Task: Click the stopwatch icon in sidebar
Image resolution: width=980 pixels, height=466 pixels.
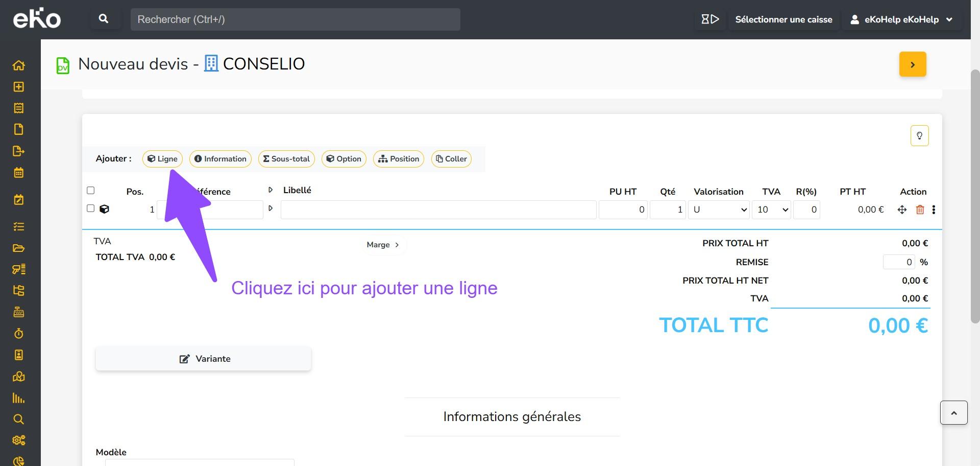Action: click(18, 334)
